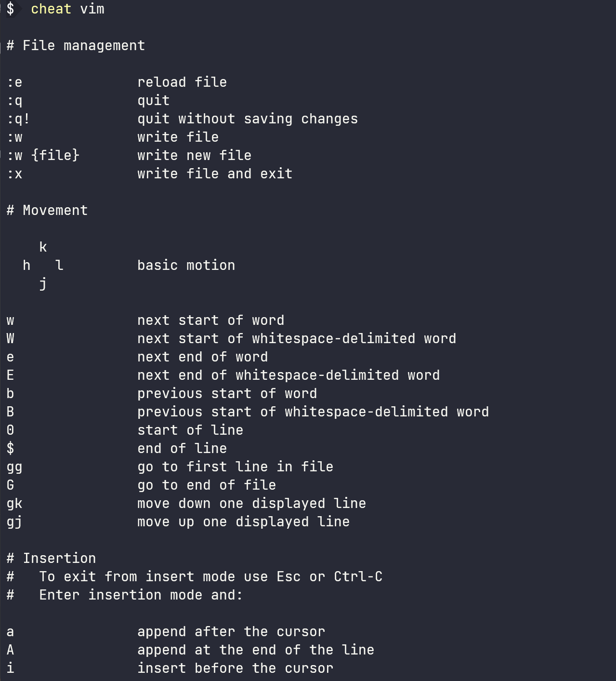Click the "k" key in the motion diagram
The width and height of the screenshot is (616, 681).
click(43, 247)
